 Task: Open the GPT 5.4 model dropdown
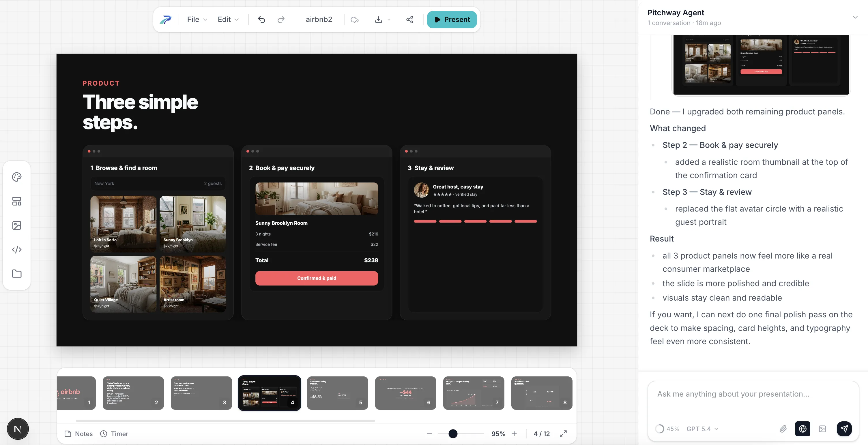tap(702, 429)
